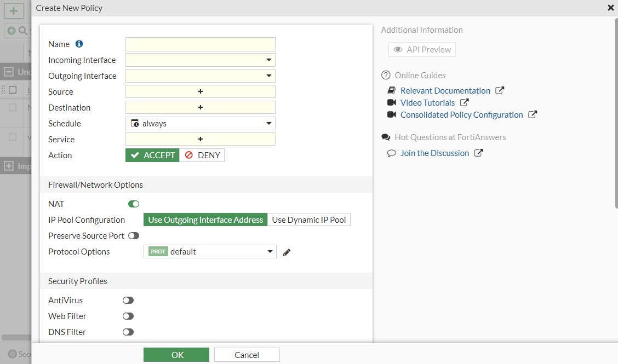The width and height of the screenshot is (618, 364).
Task: Click into the Name input field
Action: tap(201, 44)
